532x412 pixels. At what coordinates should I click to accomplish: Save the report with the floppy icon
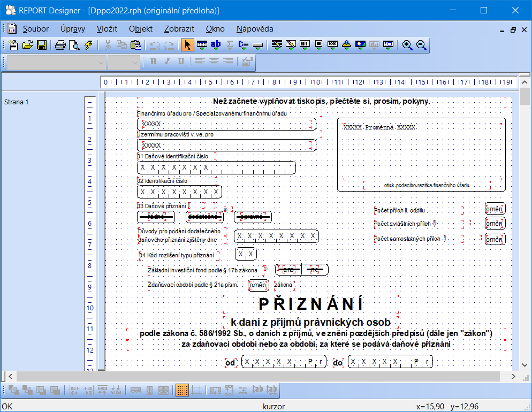point(42,45)
